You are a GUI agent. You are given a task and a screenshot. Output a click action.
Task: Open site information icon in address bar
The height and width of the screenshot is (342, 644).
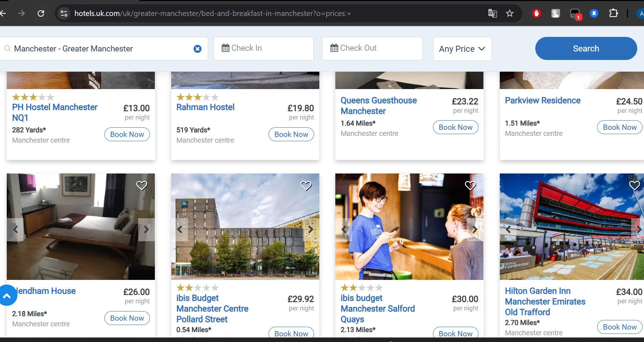(x=64, y=13)
